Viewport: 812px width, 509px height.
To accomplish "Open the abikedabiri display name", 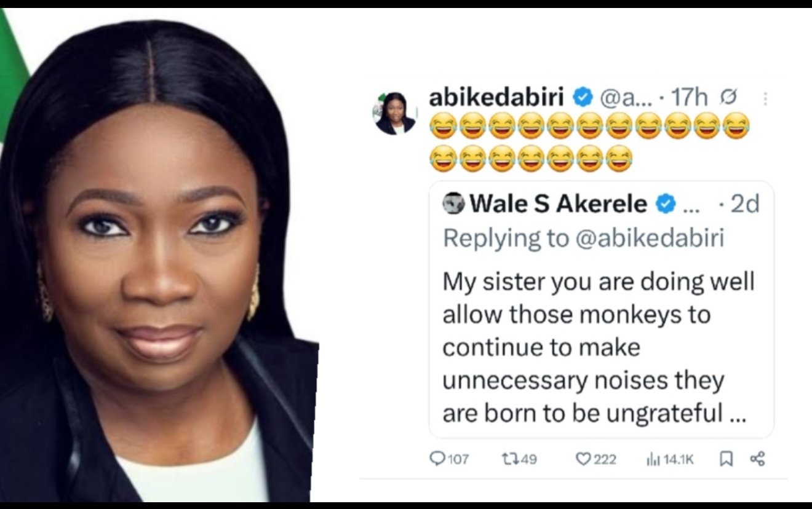I will click(496, 97).
